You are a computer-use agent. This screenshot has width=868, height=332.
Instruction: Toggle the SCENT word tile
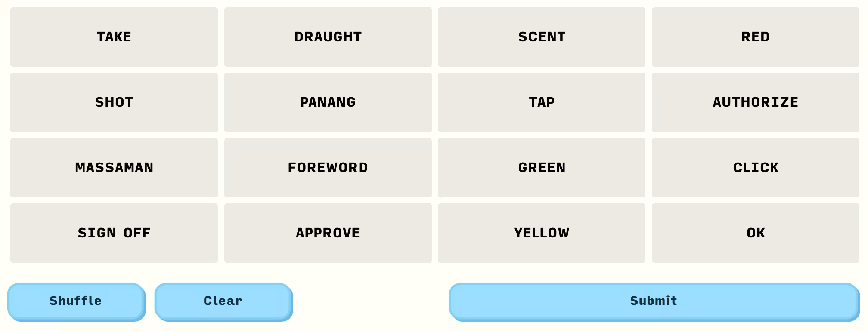pos(541,37)
